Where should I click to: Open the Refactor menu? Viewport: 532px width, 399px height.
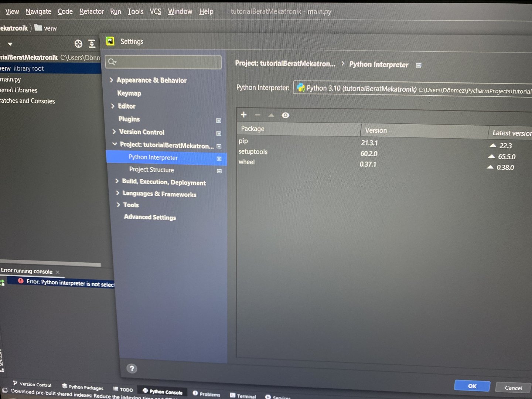coord(92,11)
